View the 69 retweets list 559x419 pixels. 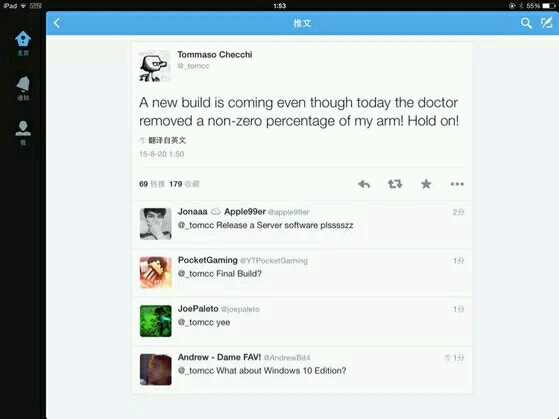pyautogui.click(x=152, y=184)
